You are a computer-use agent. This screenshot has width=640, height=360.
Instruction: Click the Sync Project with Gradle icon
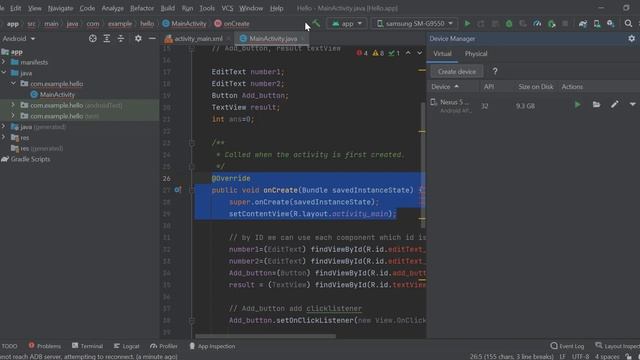tap(583, 24)
